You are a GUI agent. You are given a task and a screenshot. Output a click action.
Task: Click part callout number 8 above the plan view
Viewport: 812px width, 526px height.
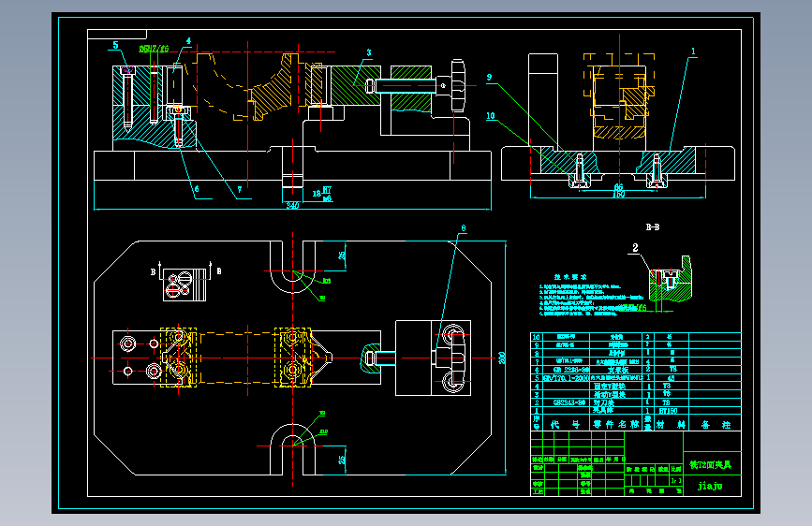463,227
